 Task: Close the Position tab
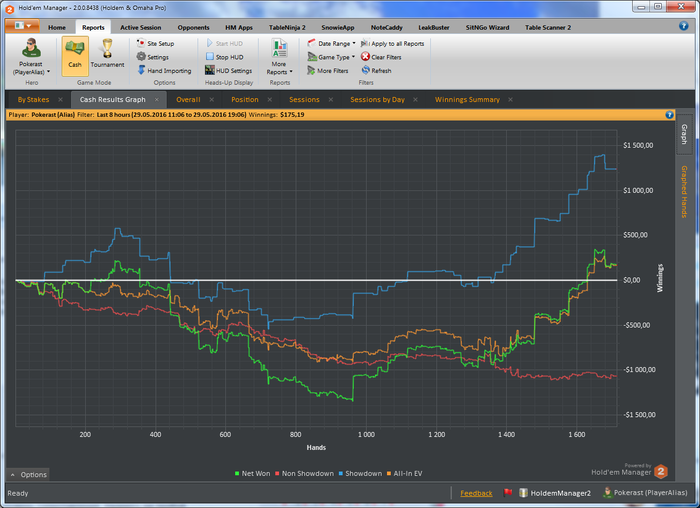[x=270, y=100]
